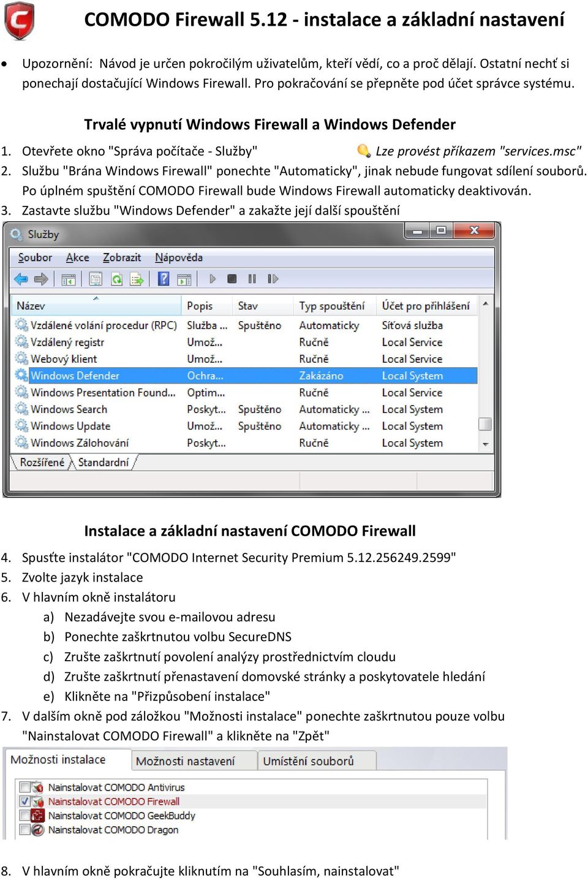Viewport: 588px width, 880px height.
Task: Click gear icon of Webový klient service
Action: point(22,358)
